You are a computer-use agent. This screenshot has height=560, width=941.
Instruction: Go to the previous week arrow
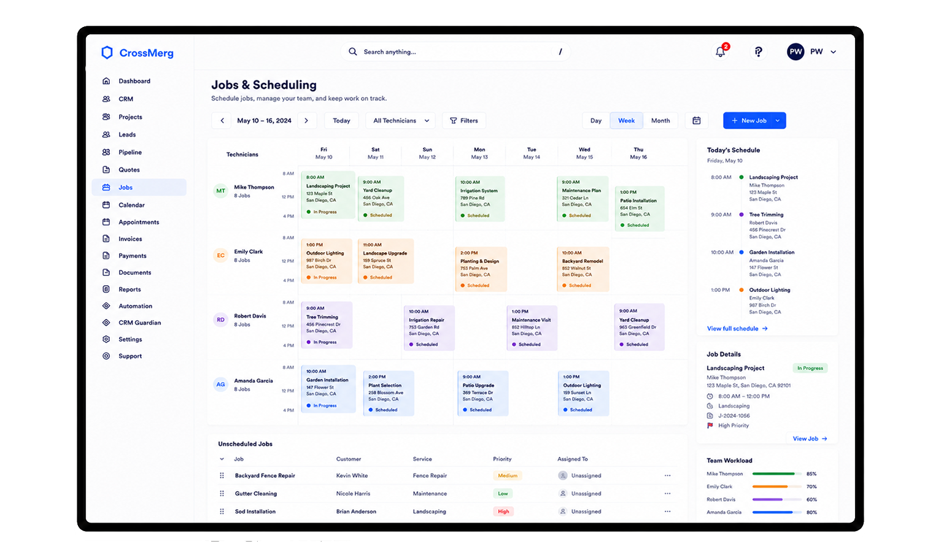pyautogui.click(x=222, y=121)
